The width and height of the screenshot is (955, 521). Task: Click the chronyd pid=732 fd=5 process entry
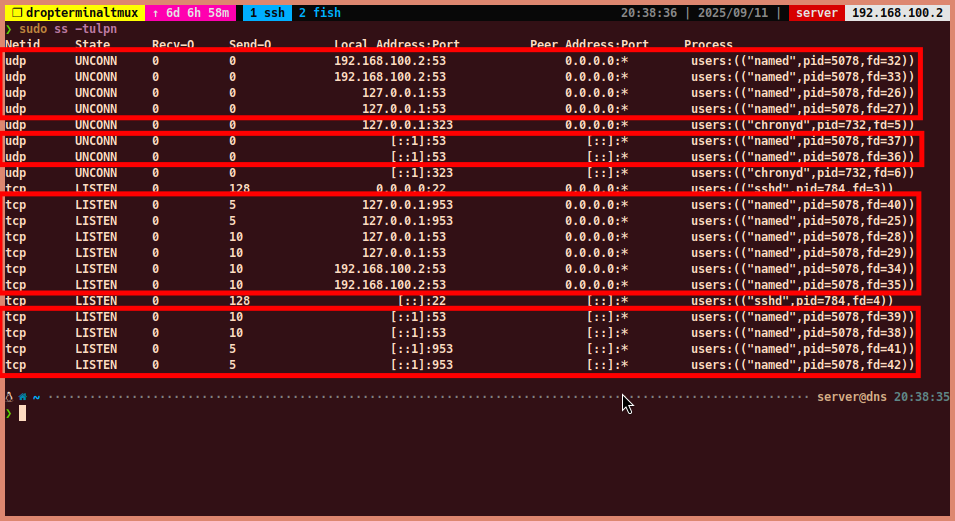click(802, 125)
